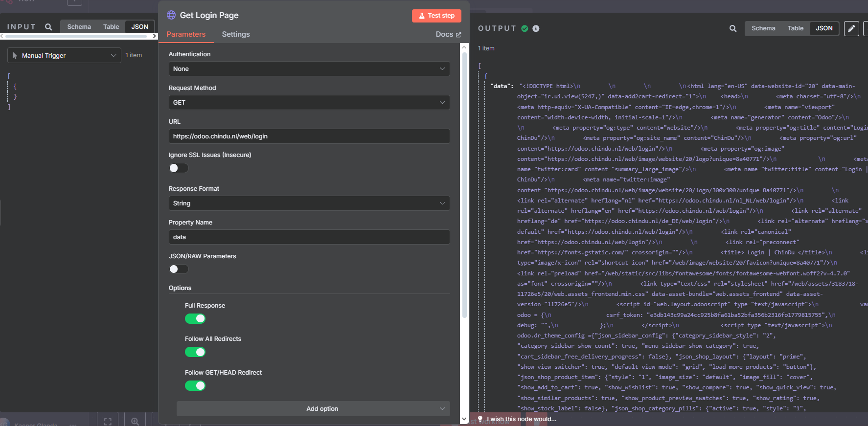Screen dimensions: 868x426
Task: Switch to the Settings tab
Action: point(235,34)
